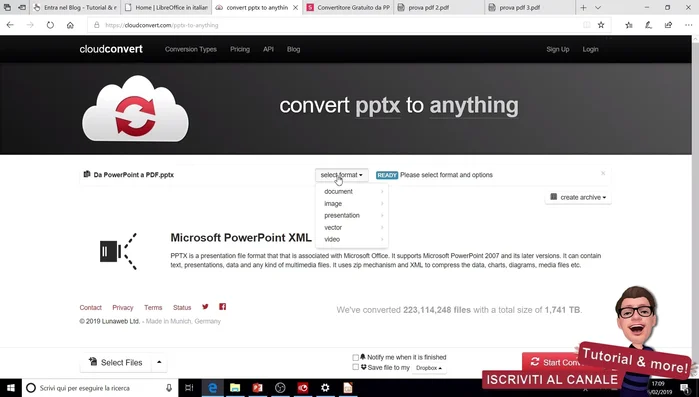
Task: Click the underlined anything format word
Action: click(474, 106)
